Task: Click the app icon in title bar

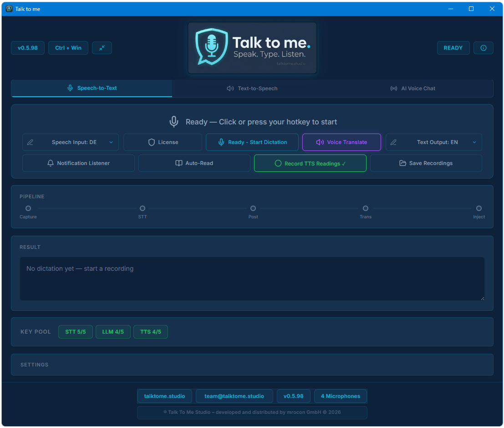Action: point(9,9)
